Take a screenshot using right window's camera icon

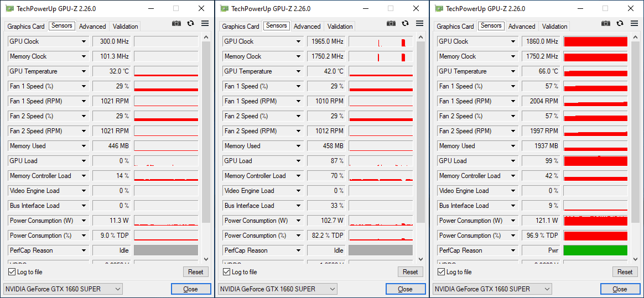(606, 23)
